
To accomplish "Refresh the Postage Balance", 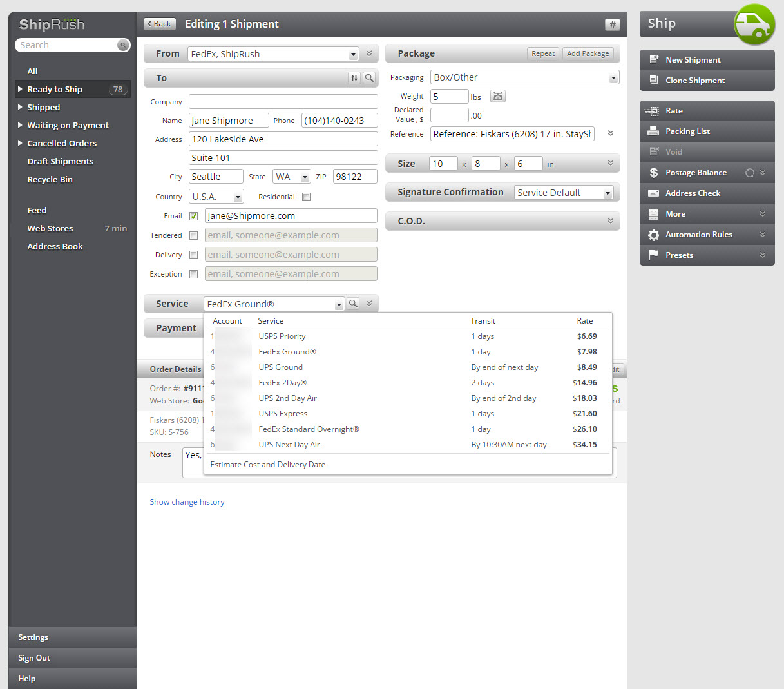I will pos(749,173).
